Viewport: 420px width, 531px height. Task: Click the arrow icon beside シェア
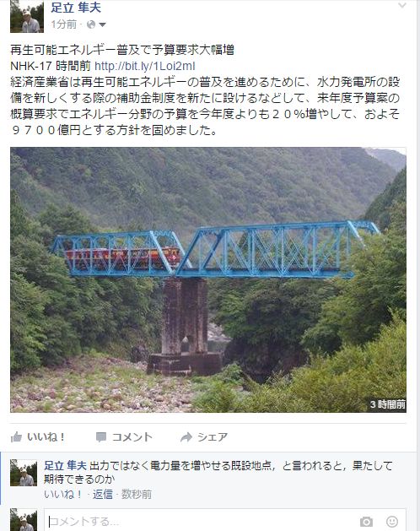pos(186,437)
